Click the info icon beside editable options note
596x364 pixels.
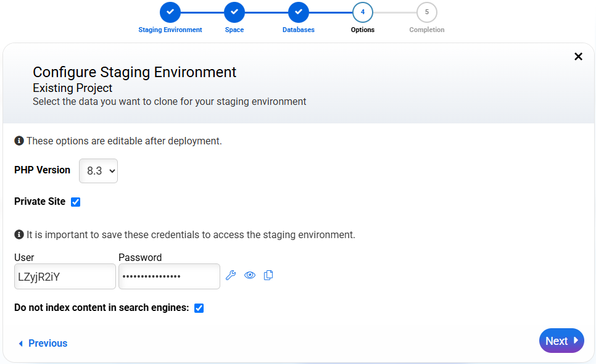pyautogui.click(x=19, y=141)
